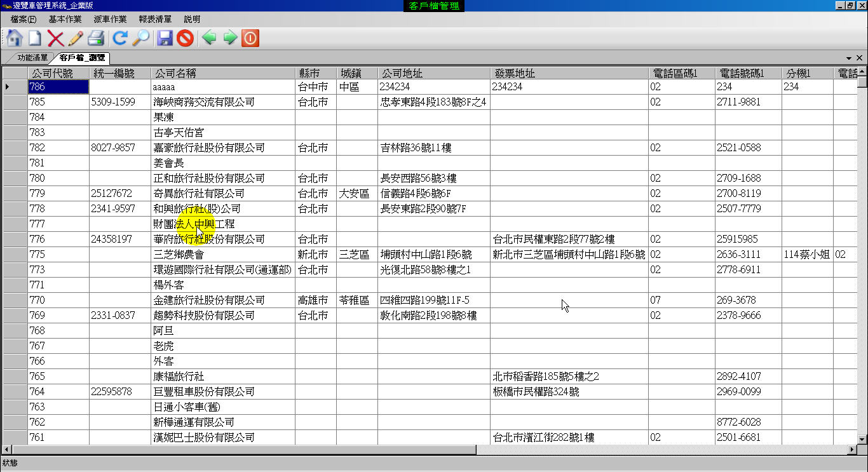This screenshot has height=472, width=868.
Task: Create a new record with blank page icon
Action: [34, 38]
